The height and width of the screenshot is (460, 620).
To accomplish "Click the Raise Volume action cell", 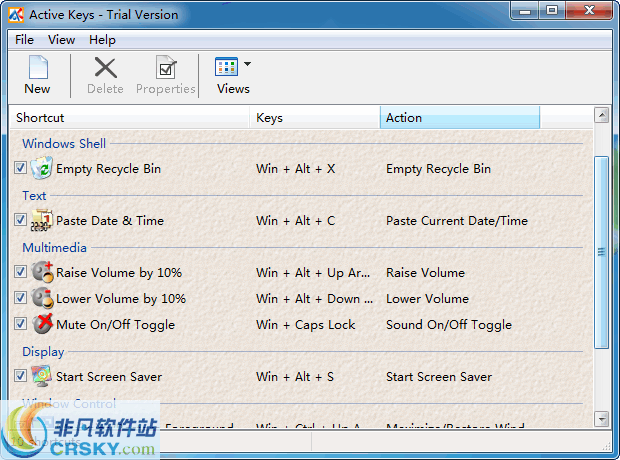I will tap(425, 273).
